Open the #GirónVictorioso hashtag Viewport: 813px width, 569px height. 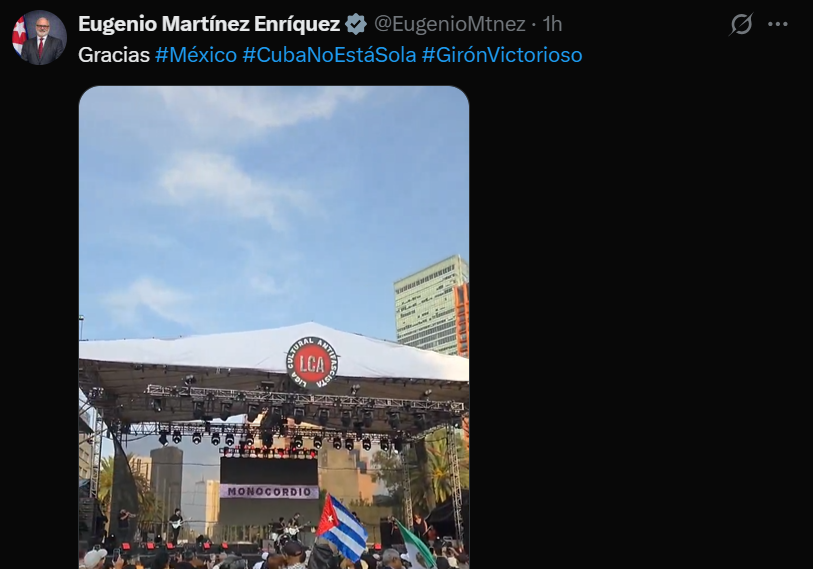point(502,55)
